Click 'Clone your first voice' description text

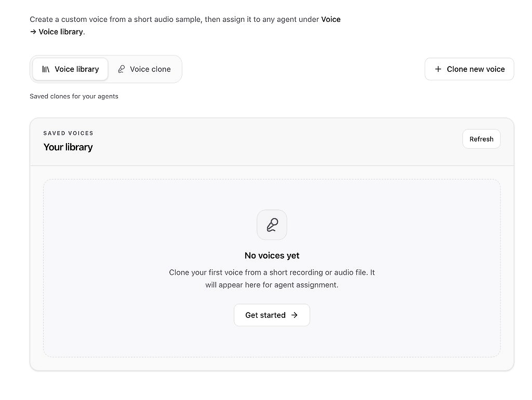(272, 279)
